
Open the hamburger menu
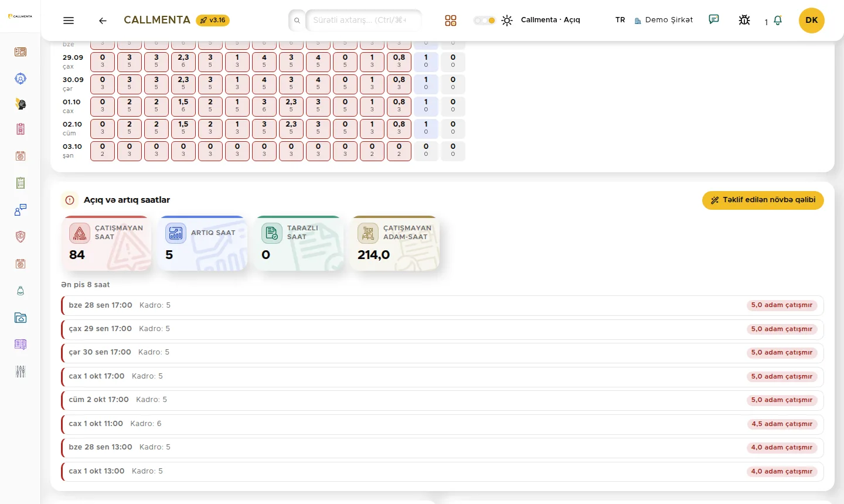point(69,21)
